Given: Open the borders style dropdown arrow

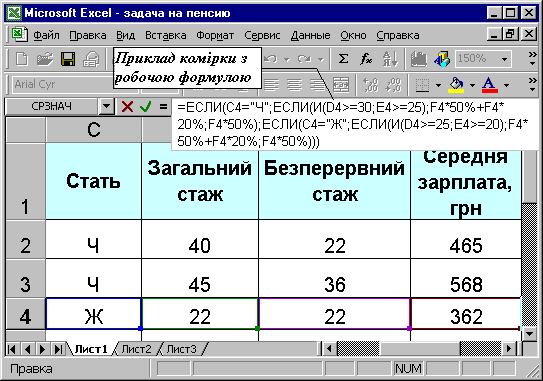Looking at the screenshot, I should click(438, 85).
